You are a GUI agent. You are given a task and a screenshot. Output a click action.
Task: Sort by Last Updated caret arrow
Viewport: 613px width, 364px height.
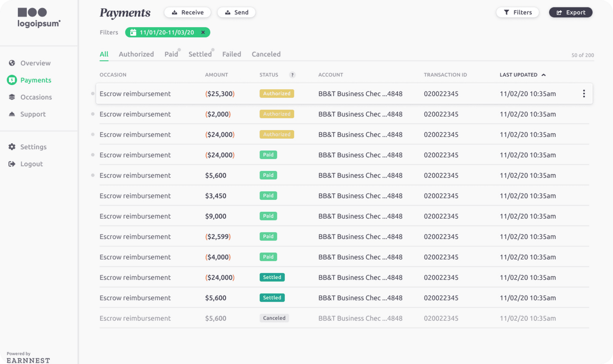[544, 75]
